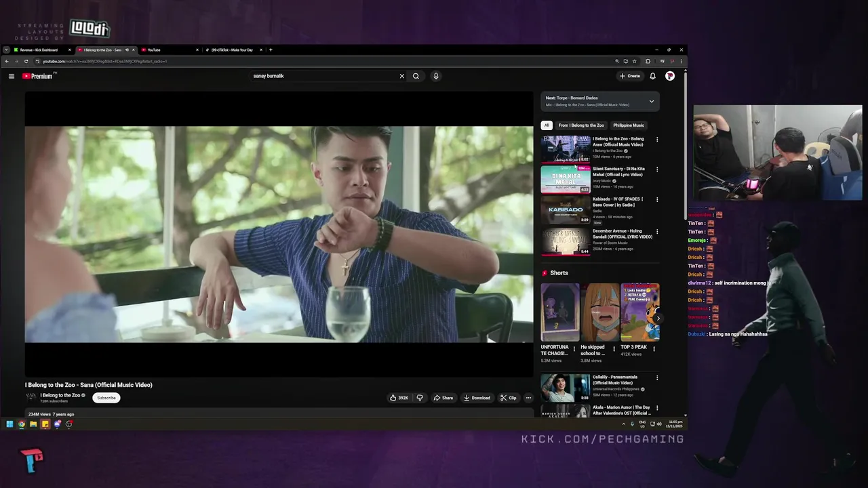Open the Balang Araw video thumbnail
The height and width of the screenshot is (488, 868).
[x=566, y=149]
